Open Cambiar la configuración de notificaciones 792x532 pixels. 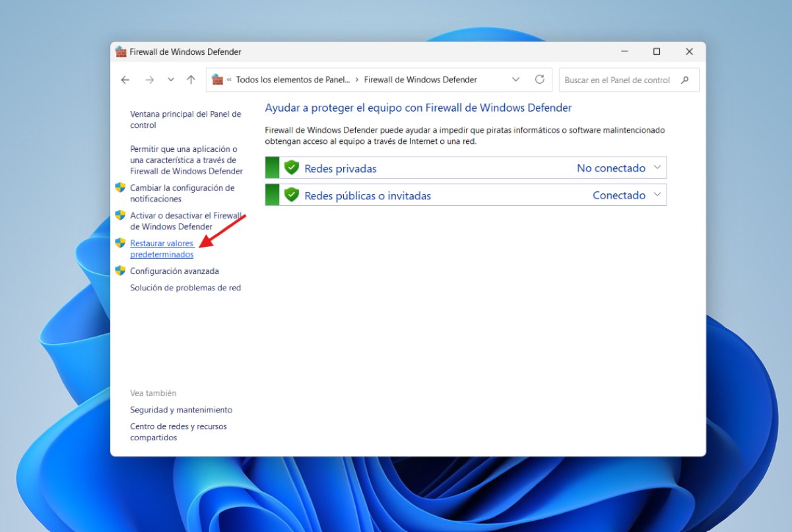(182, 193)
